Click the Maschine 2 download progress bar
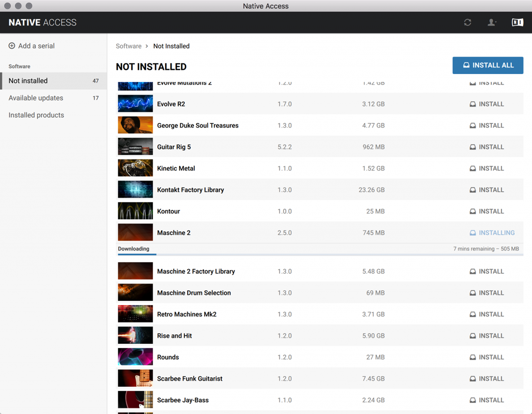The width and height of the screenshot is (532, 414). click(x=320, y=255)
